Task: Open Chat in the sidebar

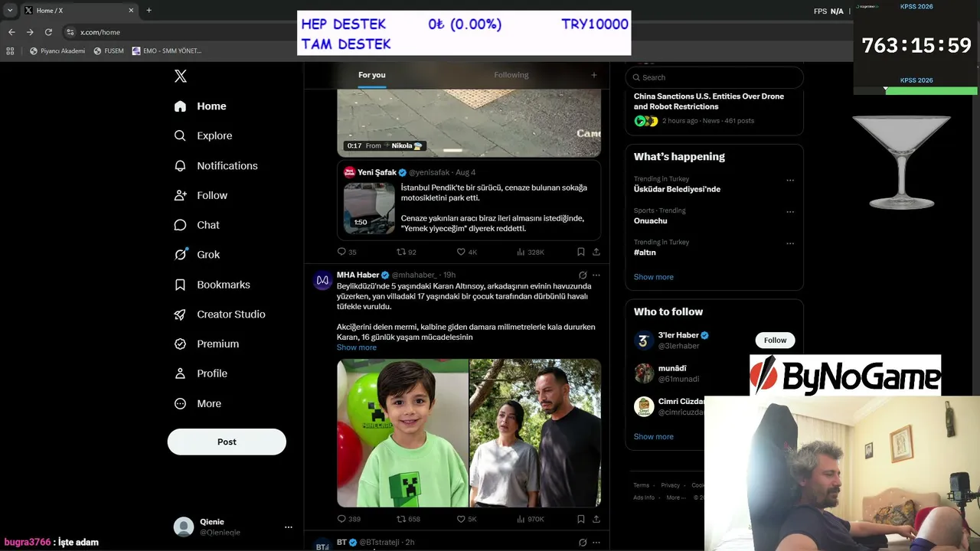Action: coord(197,225)
